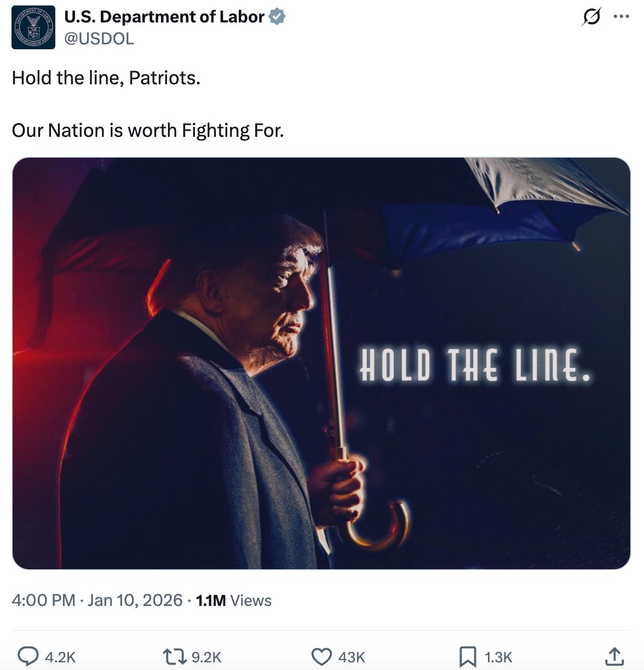Viewport: 644px width, 670px height.
Task: Toggle like using the heart icon
Action: tap(322, 655)
